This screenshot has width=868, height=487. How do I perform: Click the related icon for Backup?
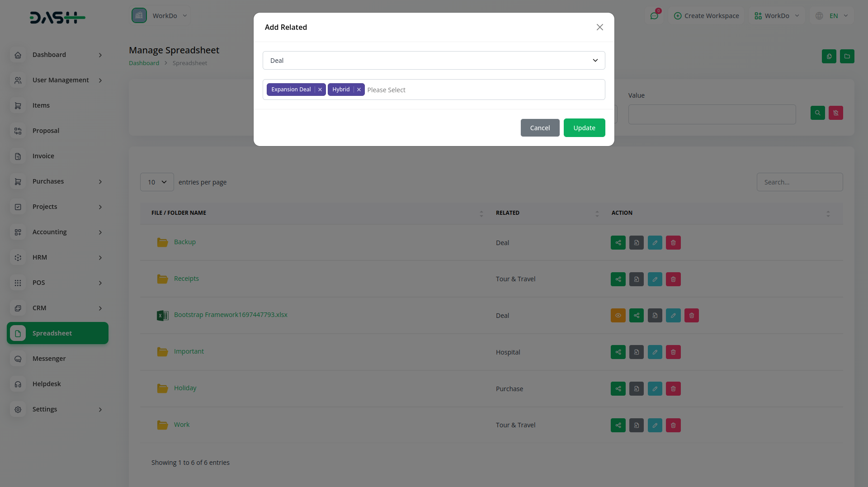click(x=637, y=243)
